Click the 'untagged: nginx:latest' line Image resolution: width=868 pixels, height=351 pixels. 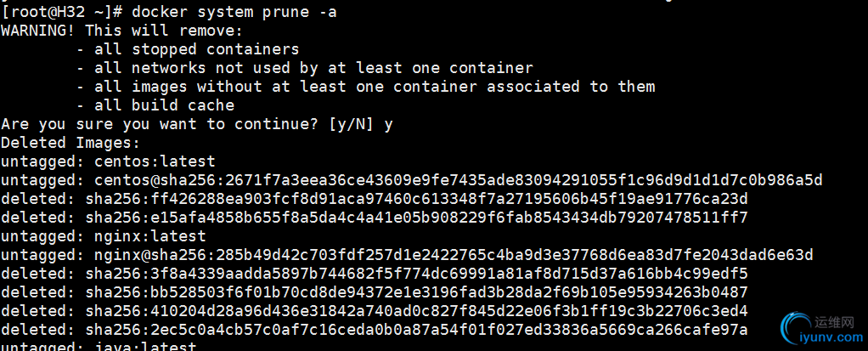pyautogui.click(x=104, y=236)
